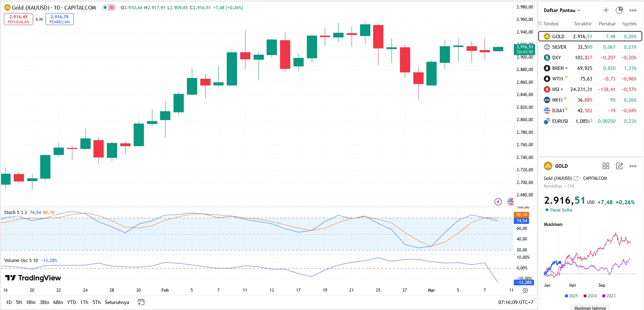Select the YTD time range
The width and height of the screenshot is (644, 310).
(72, 302)
